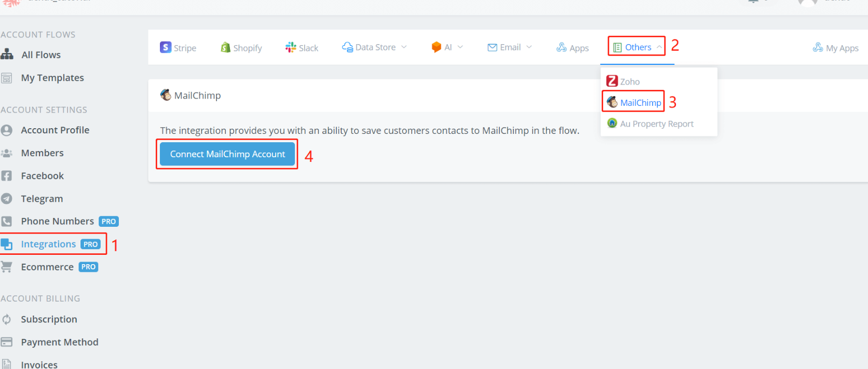Click the Au Property Report icon

[612, 123]
